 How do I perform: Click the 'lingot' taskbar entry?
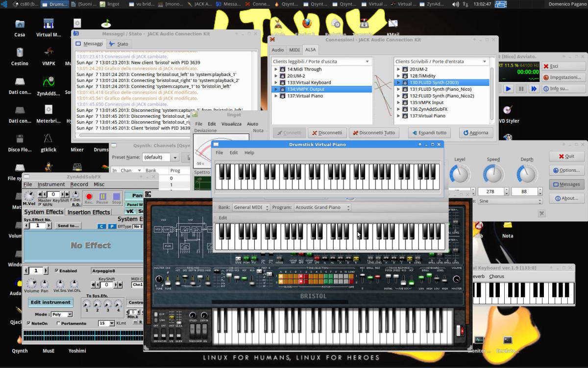[x=109, y=4]
